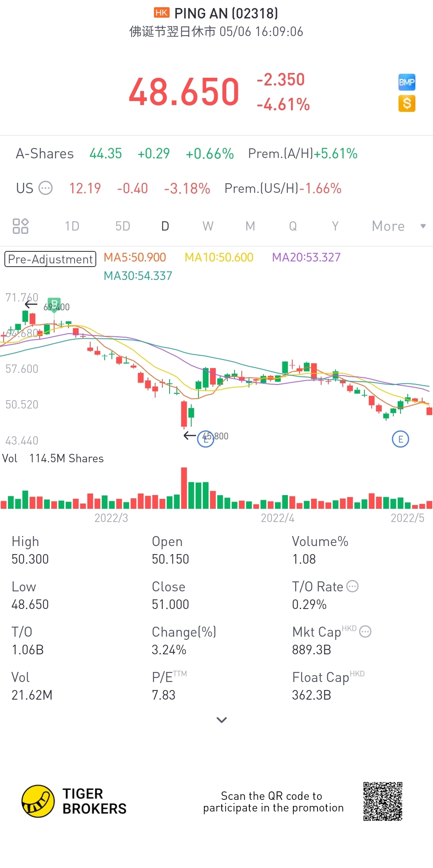This screenshot has height=868, width=433.
Task: Tap the MA20:53.327 indicator label
Action: point(306,257)
